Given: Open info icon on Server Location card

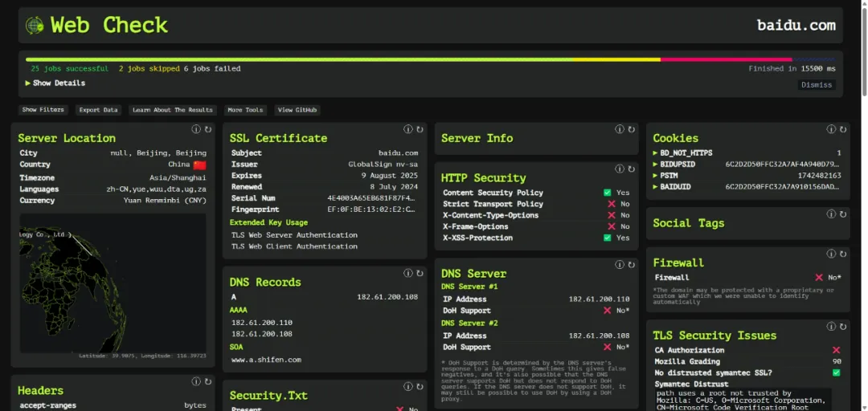Looking at the screenshot, I should tap(196, 129).
